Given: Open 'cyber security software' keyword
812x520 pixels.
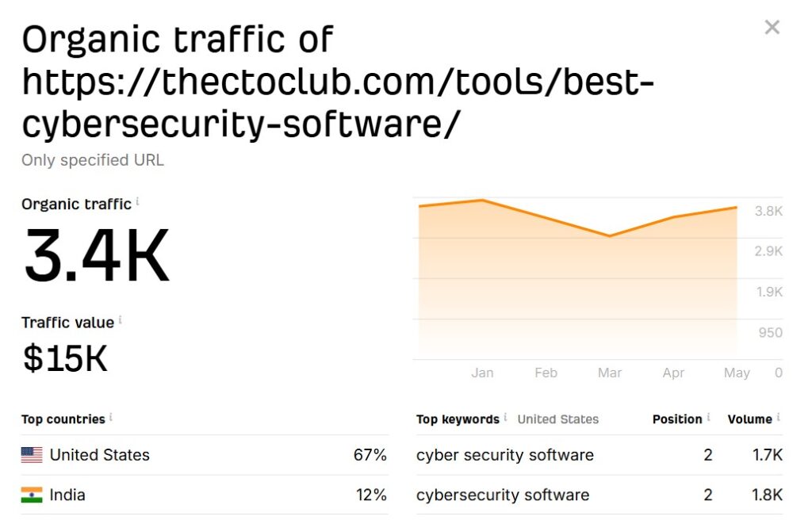Looking at the screenshot, I should [x=504, y=455].
